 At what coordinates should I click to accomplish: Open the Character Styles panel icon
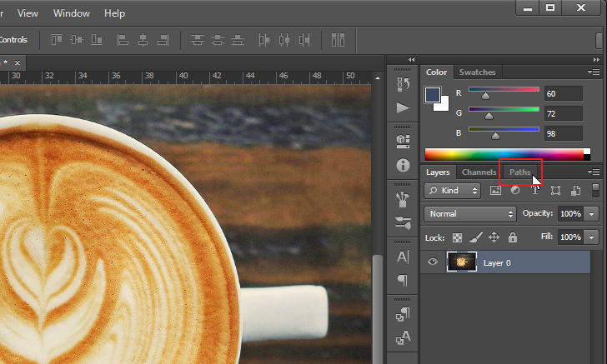(x=403, y=337)
